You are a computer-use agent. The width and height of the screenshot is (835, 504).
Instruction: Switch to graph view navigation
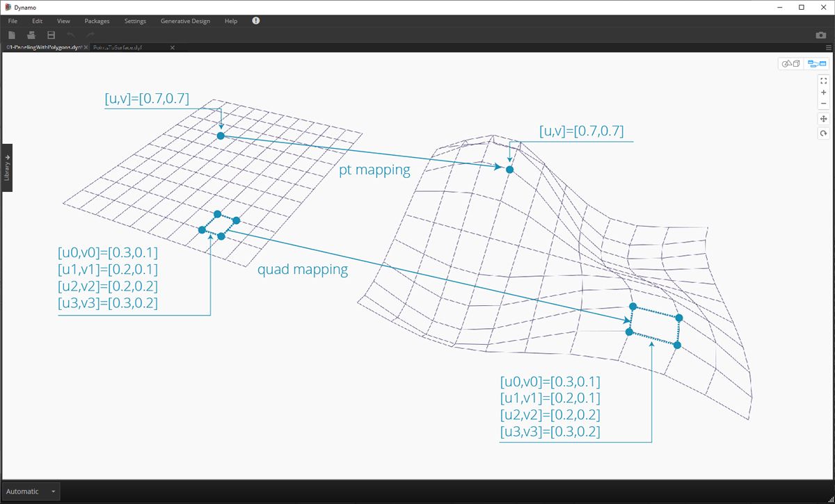click(x=816, y=63)
